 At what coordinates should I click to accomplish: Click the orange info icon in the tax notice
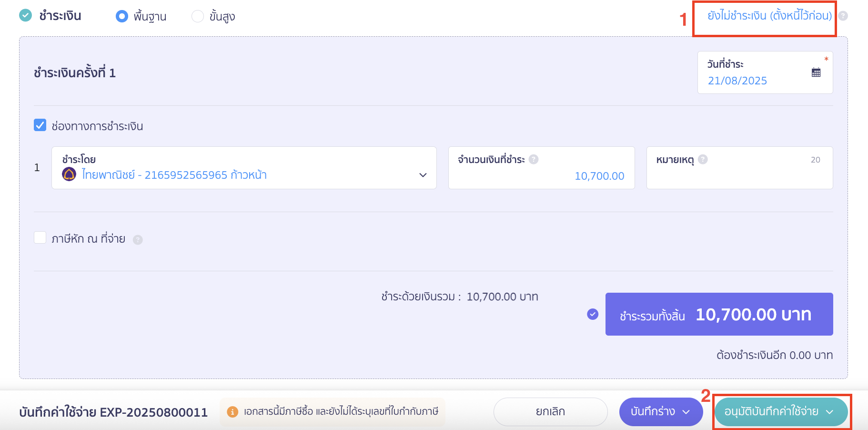click(232, 411)
